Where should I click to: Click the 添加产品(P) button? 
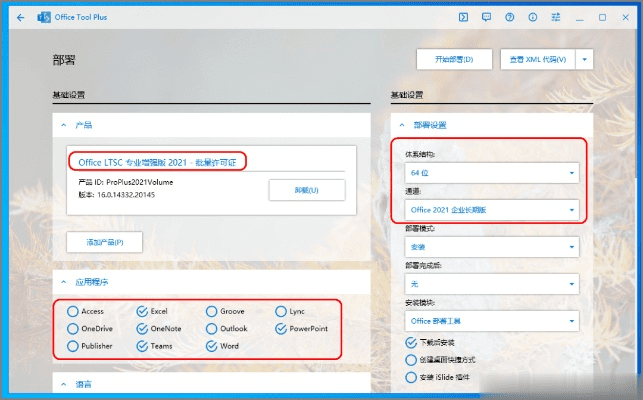104,242
